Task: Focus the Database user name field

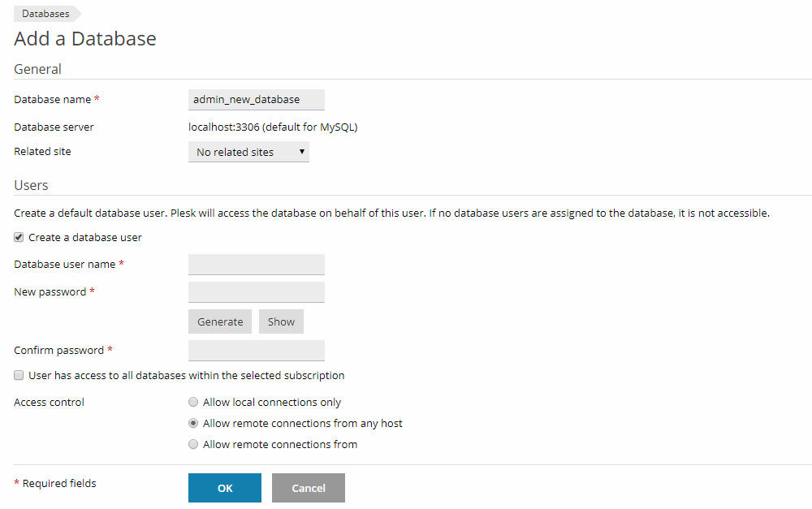Action: click(x=257, y=264)
